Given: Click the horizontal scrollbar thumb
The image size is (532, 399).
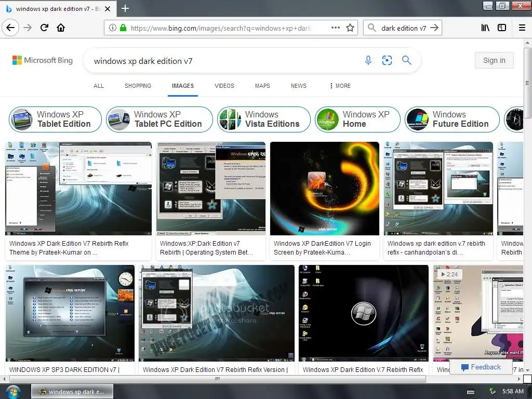Looking at the screenshot, I should click(x=217, y=379).
